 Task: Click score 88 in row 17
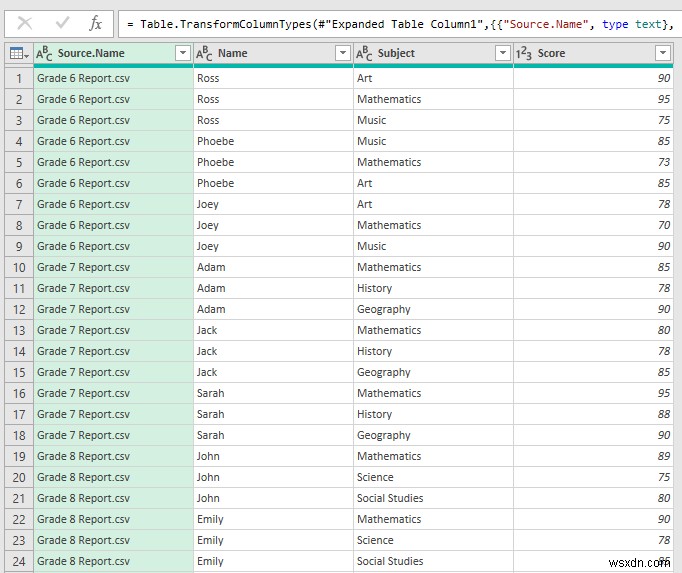click(593, 414)
